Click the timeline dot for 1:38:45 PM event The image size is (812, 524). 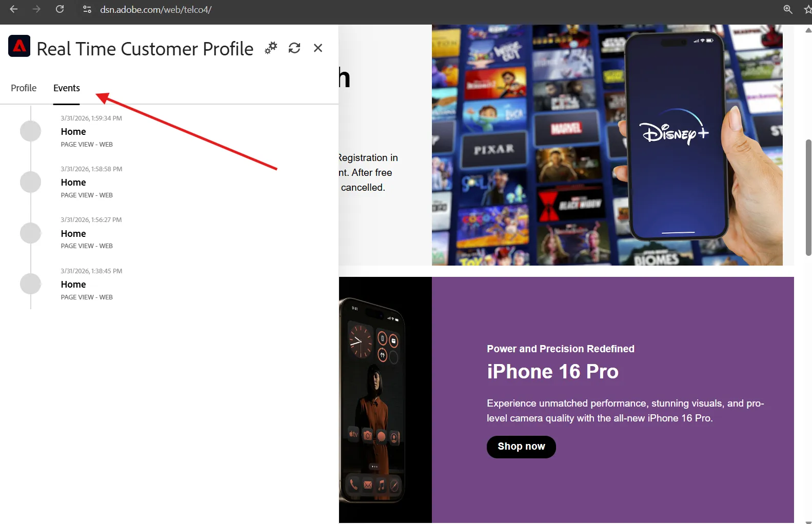pyautogui.click(x=31, y=284)
